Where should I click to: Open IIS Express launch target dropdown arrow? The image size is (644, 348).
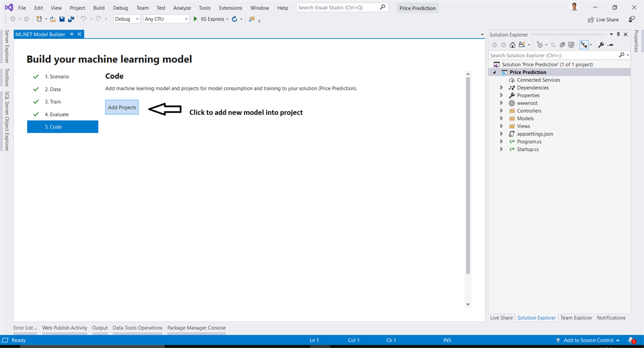pyautogui.click(x=227, y=19)
